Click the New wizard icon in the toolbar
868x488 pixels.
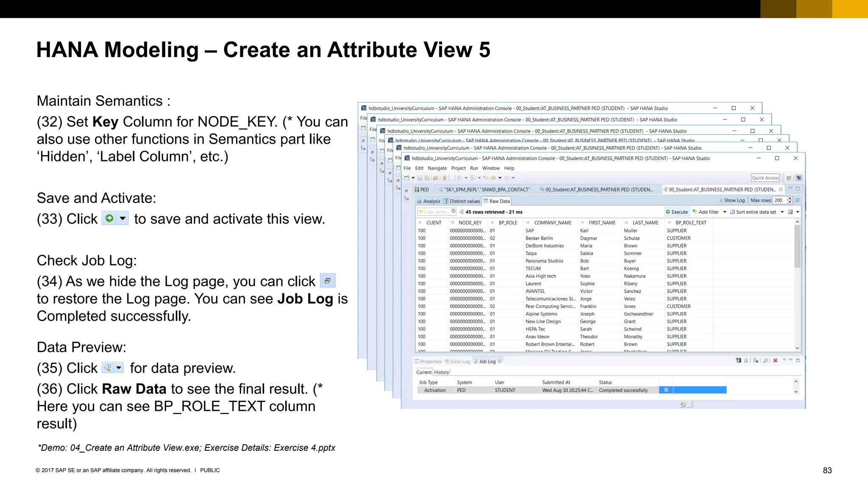407,178
